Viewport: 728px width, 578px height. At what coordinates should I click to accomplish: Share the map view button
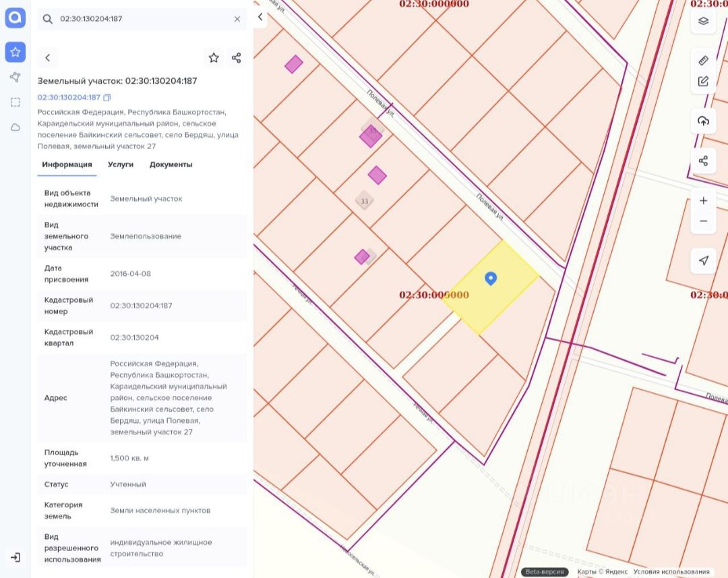(x=703, y=161)
